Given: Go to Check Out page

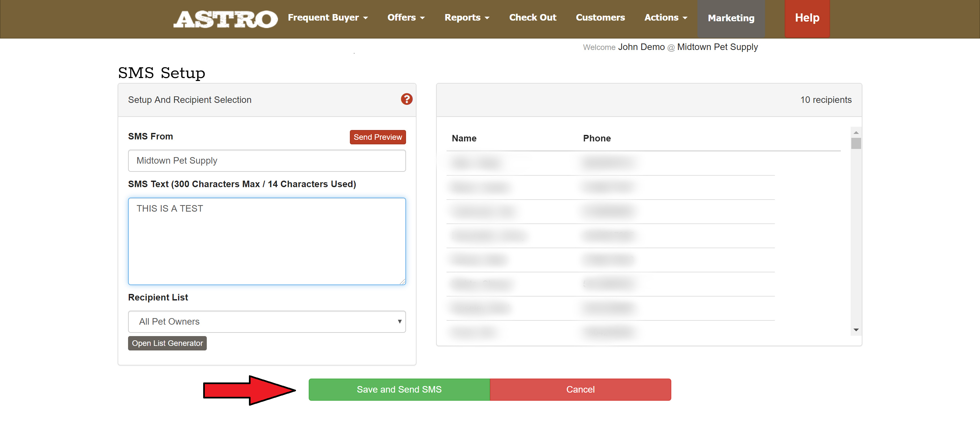Looking at the screenshot, I should coord(532,18).
